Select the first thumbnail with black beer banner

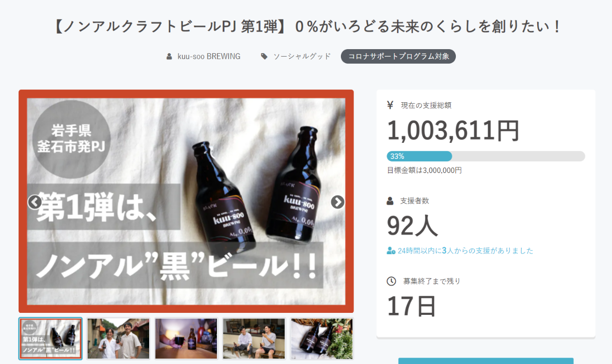[50, 338]
